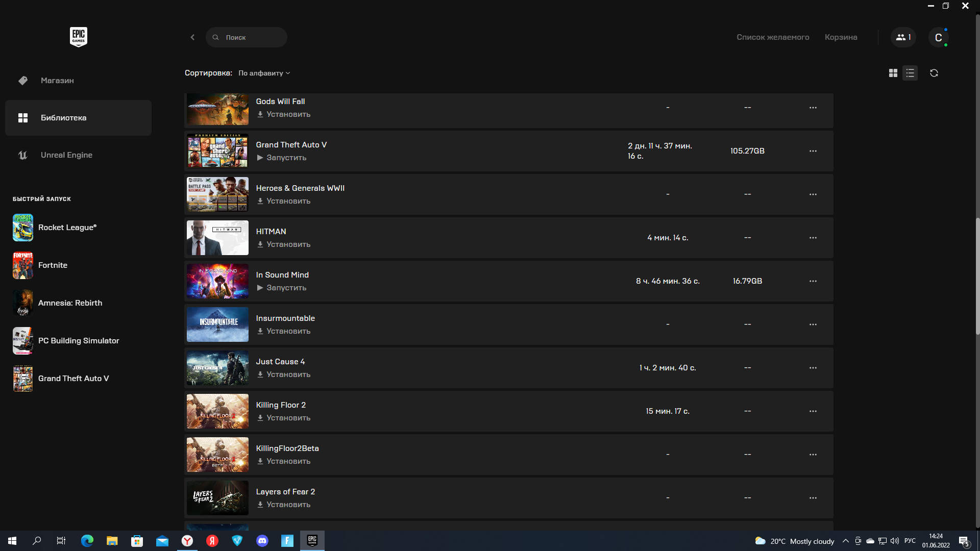Quick launch Fortnite
The height and width of the screenshot is (551, 980).
(x=40, y=265)
